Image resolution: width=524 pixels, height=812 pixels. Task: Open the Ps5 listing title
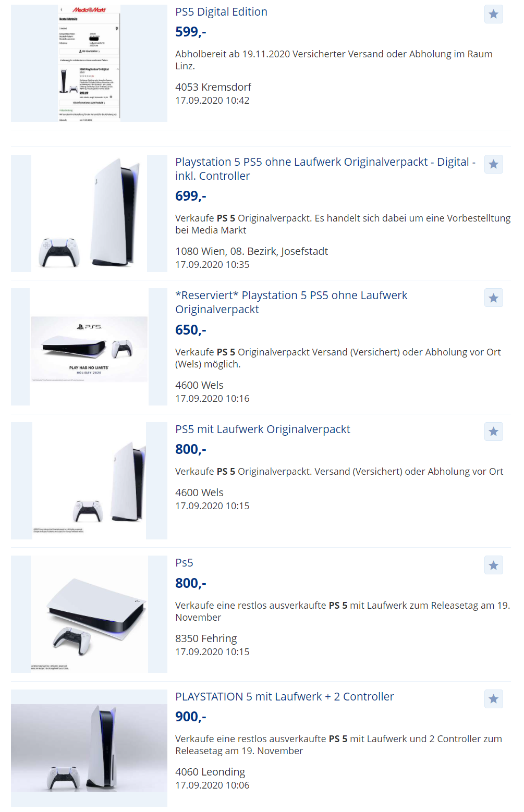[184, 563]
